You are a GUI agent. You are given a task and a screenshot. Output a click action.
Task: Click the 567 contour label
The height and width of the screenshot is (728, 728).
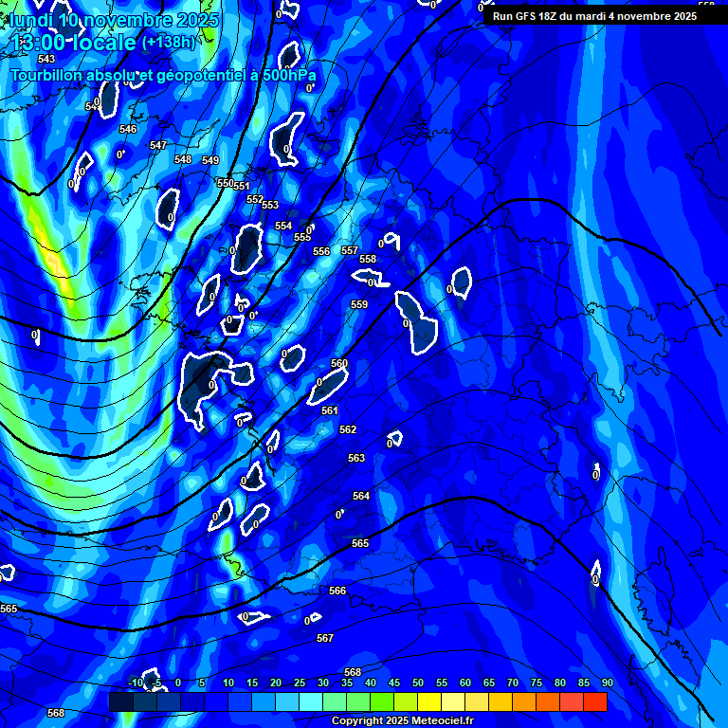click(325, 638)
